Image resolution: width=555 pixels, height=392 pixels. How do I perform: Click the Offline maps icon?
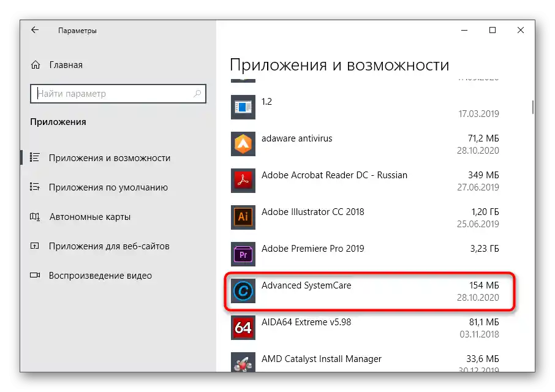[35, 216]
